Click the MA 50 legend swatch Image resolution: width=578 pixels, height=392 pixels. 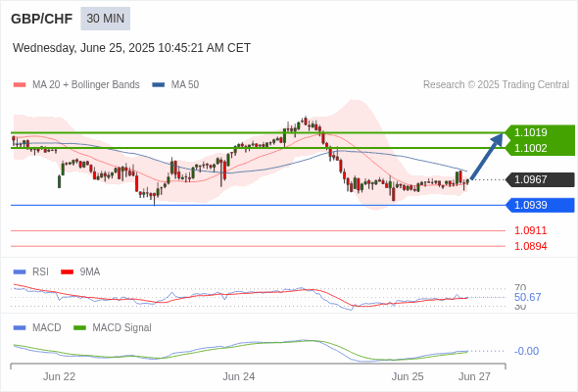click(x=159, y=85)
